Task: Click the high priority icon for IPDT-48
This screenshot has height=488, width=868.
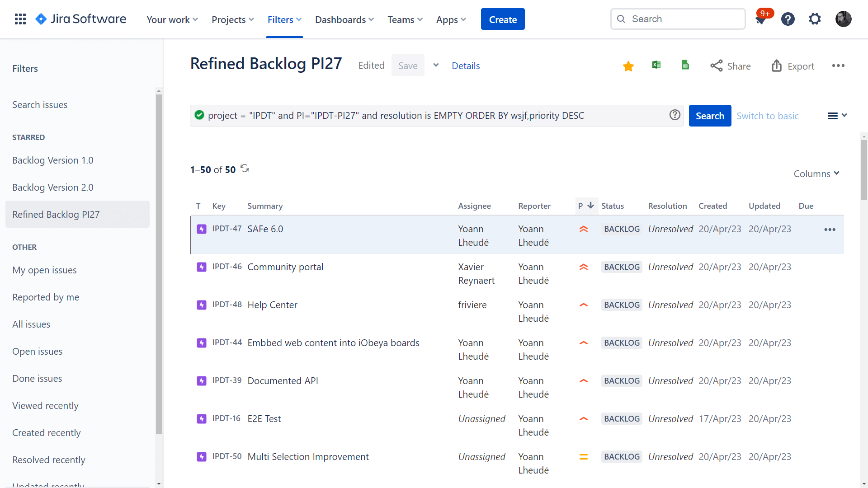Action: click(x=584, y=305)
